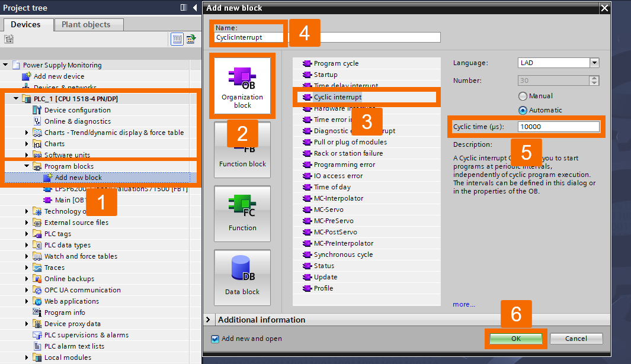Select Profile in the OB list
631x364 pixels.
[x=323, y=288]
